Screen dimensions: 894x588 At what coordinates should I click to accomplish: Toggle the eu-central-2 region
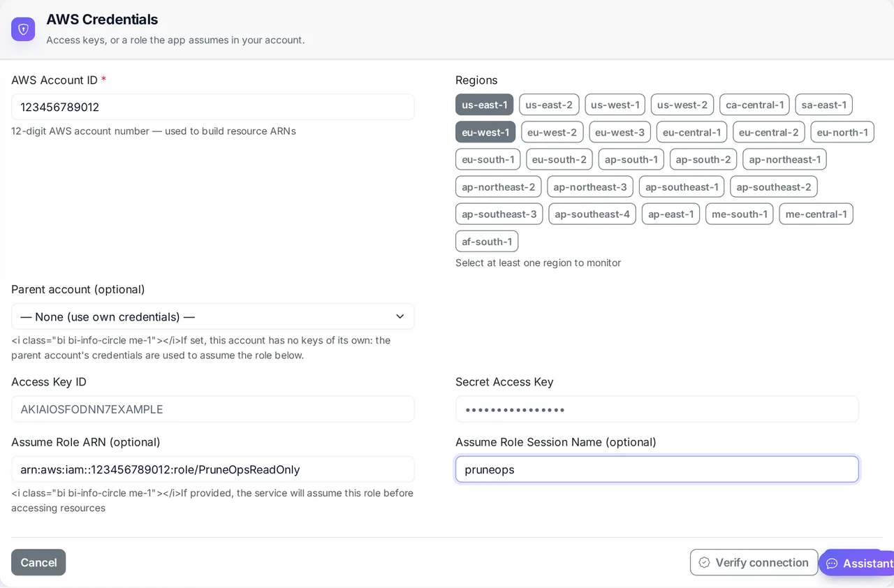pyautogui.click(x=768, y=132)
